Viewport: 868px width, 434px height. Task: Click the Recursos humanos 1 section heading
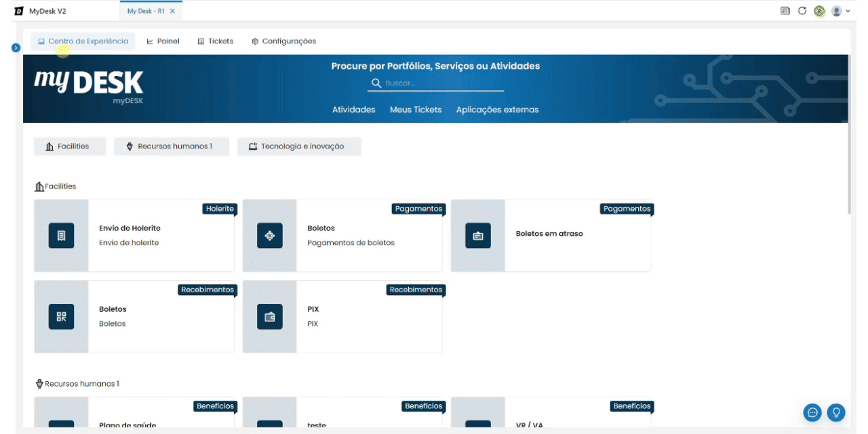(77, 384)
